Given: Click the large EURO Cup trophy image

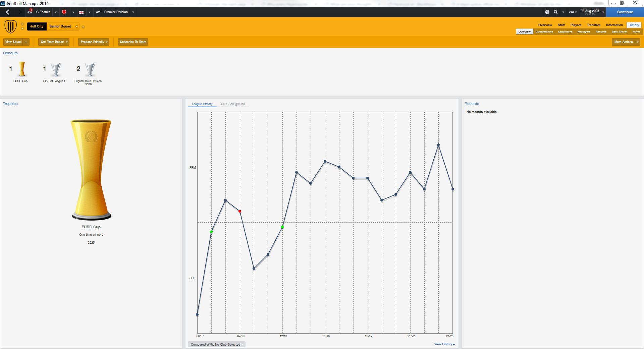Looking at the screenshot, I should [x=91, y=169].
